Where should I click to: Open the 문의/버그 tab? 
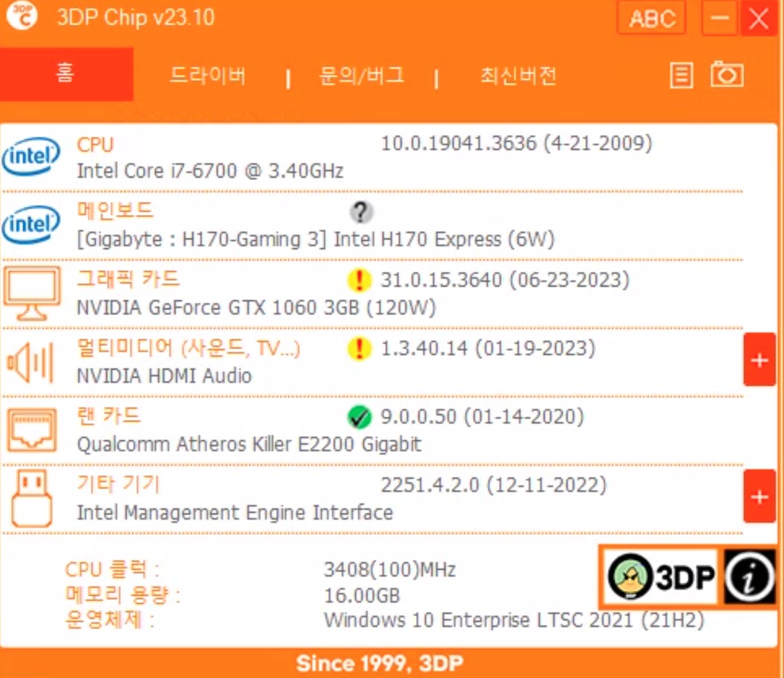click(362, 75)
